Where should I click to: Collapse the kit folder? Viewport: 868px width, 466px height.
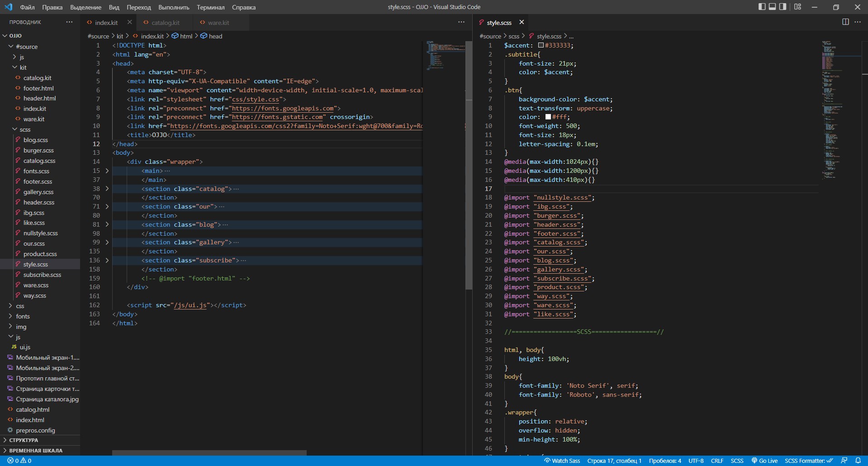[x=23, y=67]
